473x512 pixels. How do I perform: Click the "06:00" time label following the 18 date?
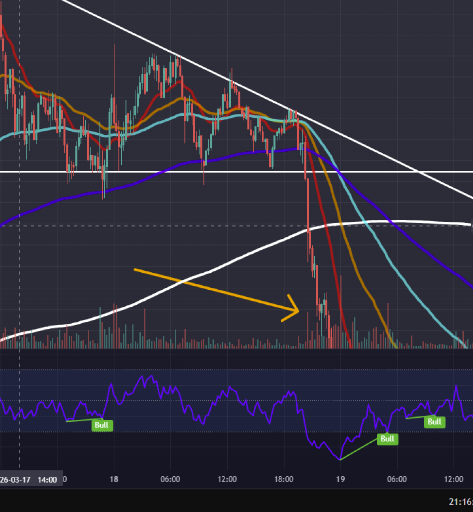point(170,479)
